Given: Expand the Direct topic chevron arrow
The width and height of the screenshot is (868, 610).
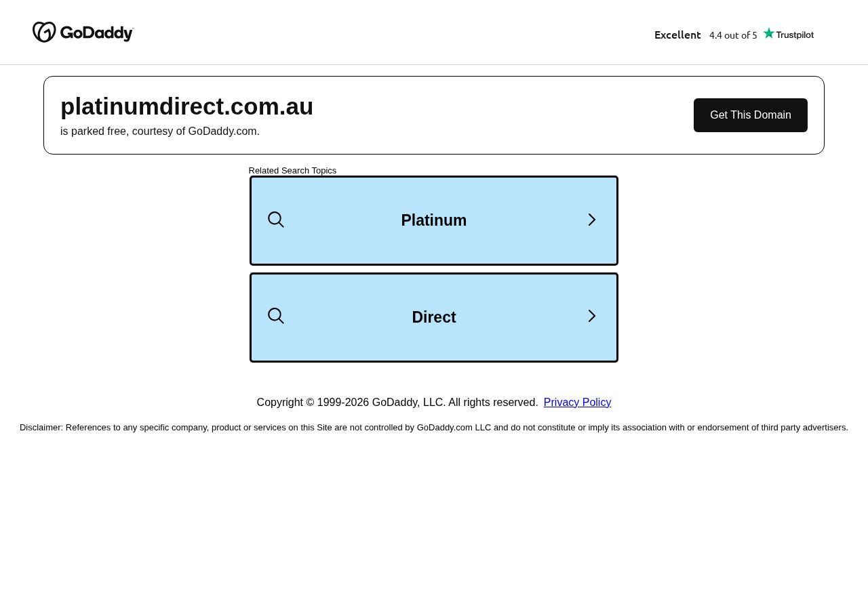Looking at the screenshot, I should pyautogui.click(x=592, y=316).
